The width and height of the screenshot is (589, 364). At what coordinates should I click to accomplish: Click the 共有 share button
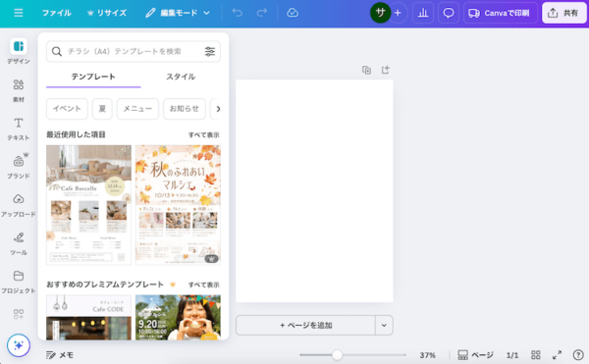pos(563,13)
